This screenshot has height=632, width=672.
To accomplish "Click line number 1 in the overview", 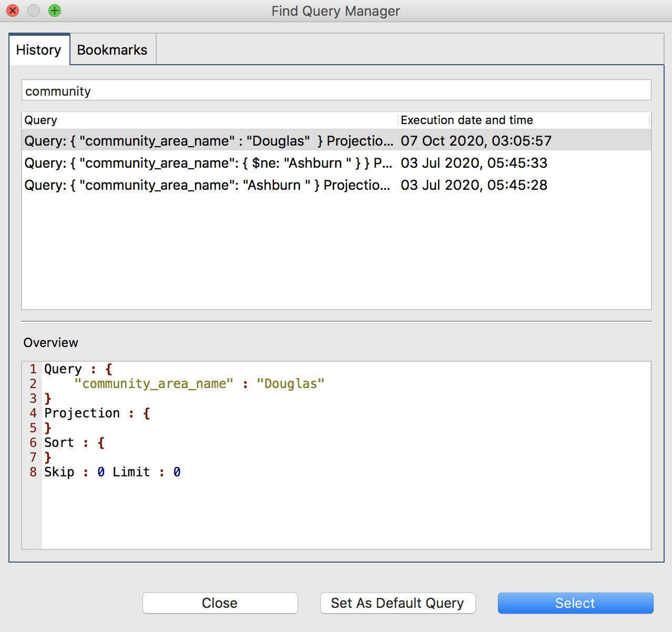I will click(x=33, y=369).
